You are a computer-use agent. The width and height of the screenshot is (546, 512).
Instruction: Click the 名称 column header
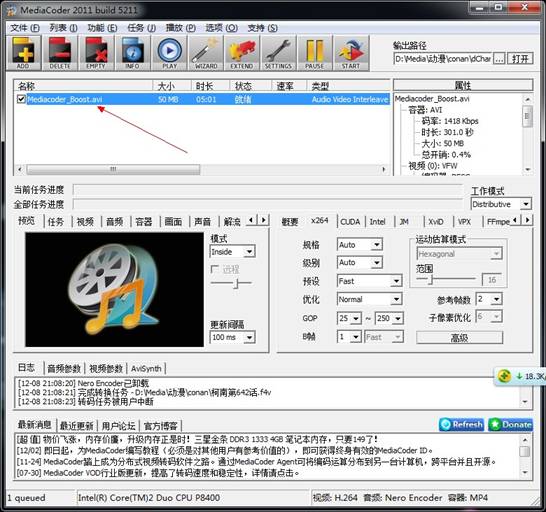[x=83, y=85]
